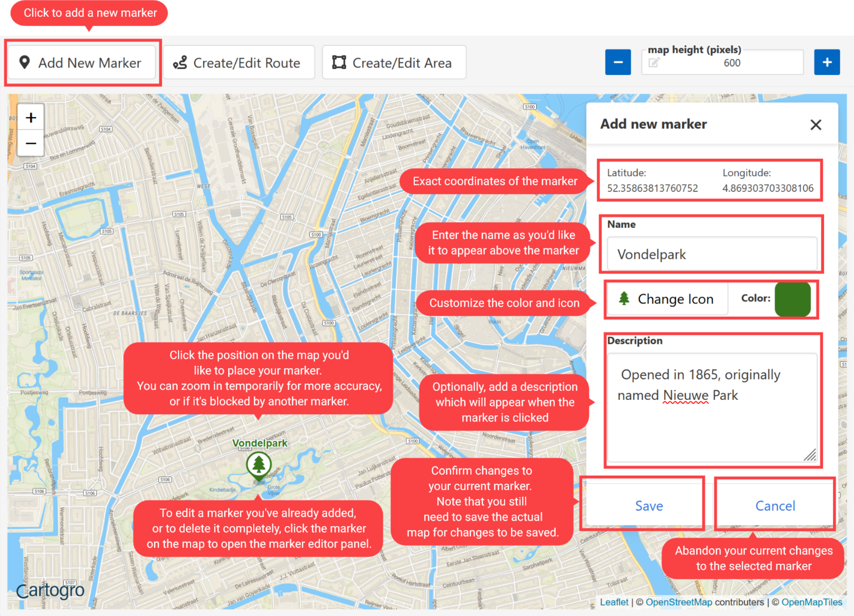Zoom in on the map
The height and width of the screenshot is (616, 854).
click(x=31, y=118)
